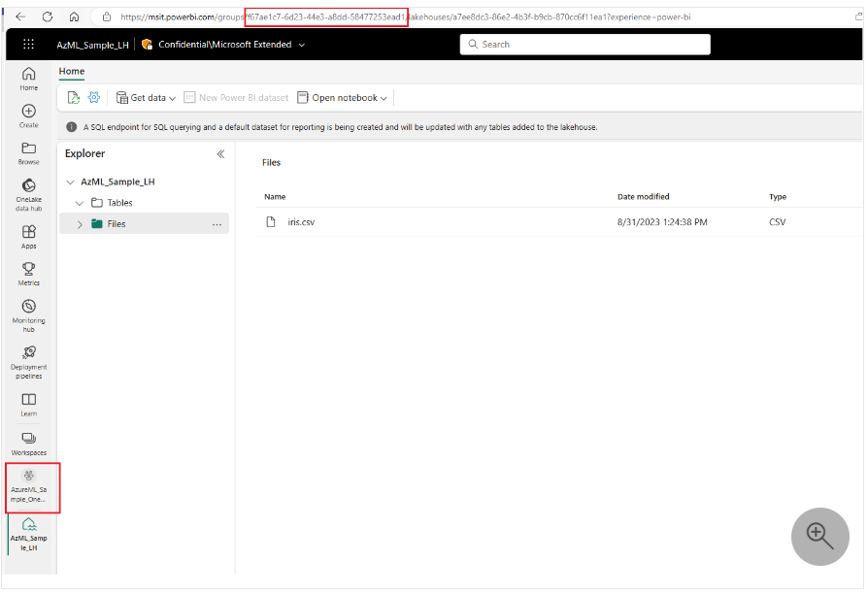This screenshot has width=868, height=594.
Task: Open OneLake data hub
Action: (x=29, y=195)
